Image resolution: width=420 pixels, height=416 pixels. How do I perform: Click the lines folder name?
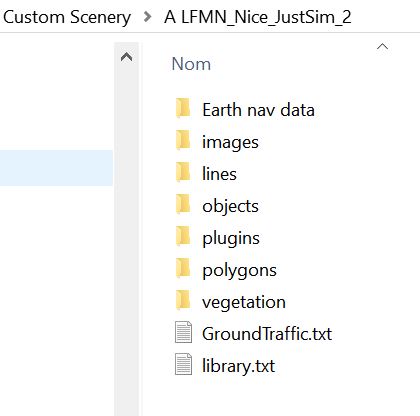pyautogui.click(x=219, y=174)
